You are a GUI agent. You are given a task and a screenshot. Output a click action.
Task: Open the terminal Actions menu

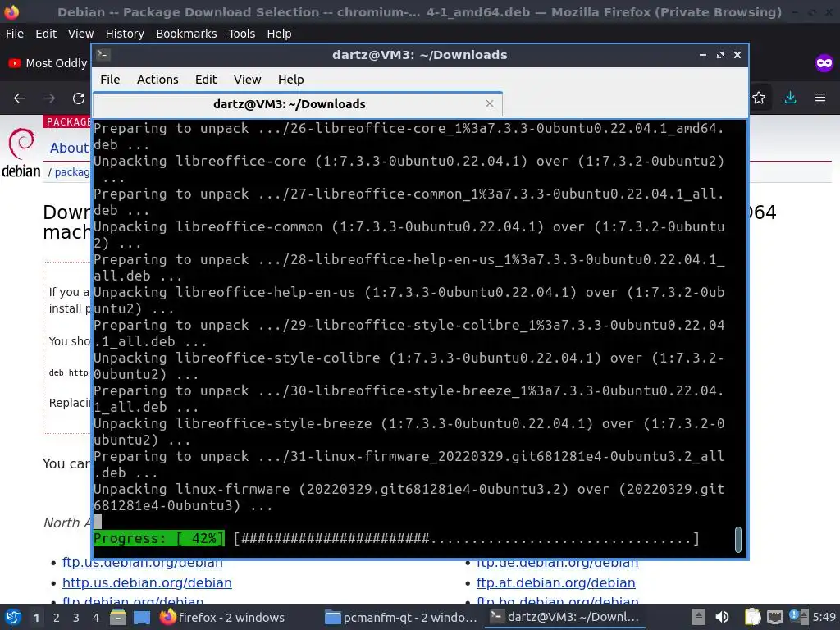tap(157, 80)
